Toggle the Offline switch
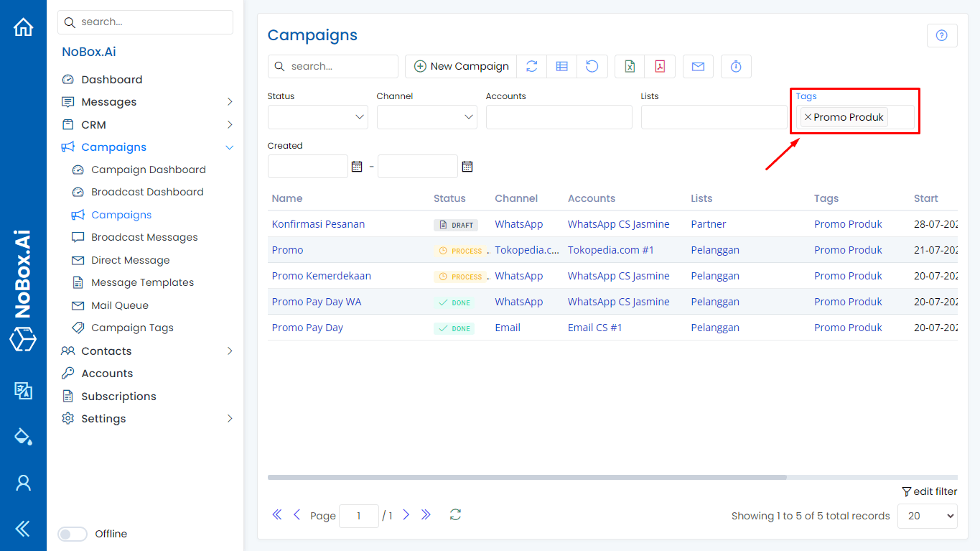This screenshot has width=980, height=551. pos(72,534)
